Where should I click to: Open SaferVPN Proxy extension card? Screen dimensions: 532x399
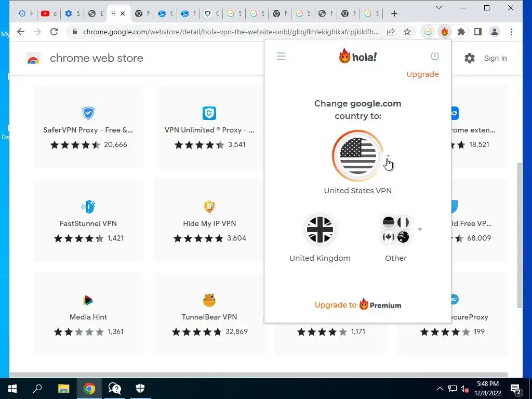point(88,127)
